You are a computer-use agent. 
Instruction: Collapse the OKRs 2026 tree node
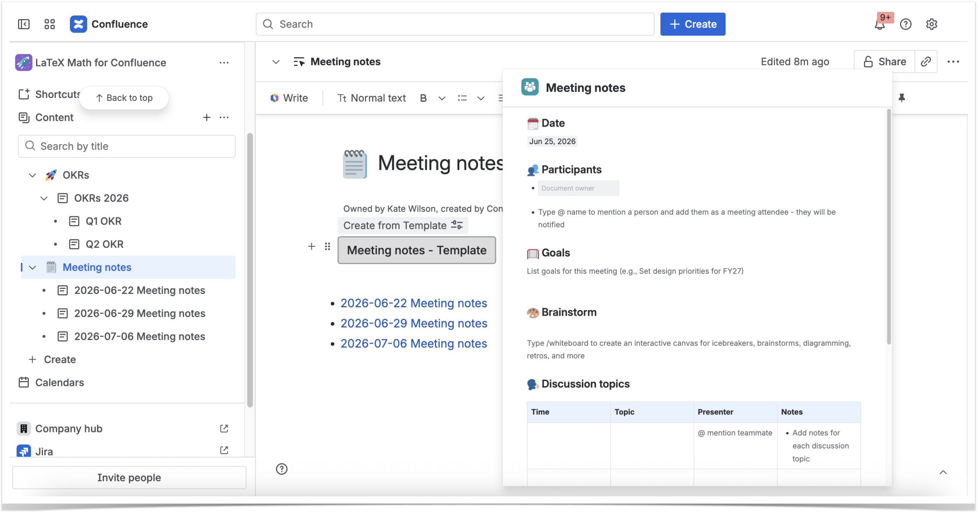coord(44,198)
